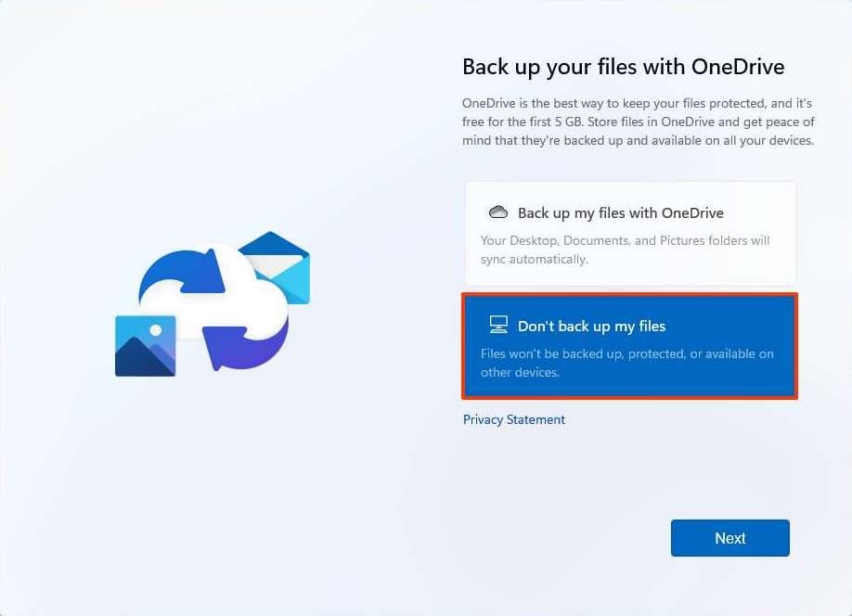This screenshot has height=616, width=852.
Task: Click the computer monitor icon in second option
Action: (498, 325)
